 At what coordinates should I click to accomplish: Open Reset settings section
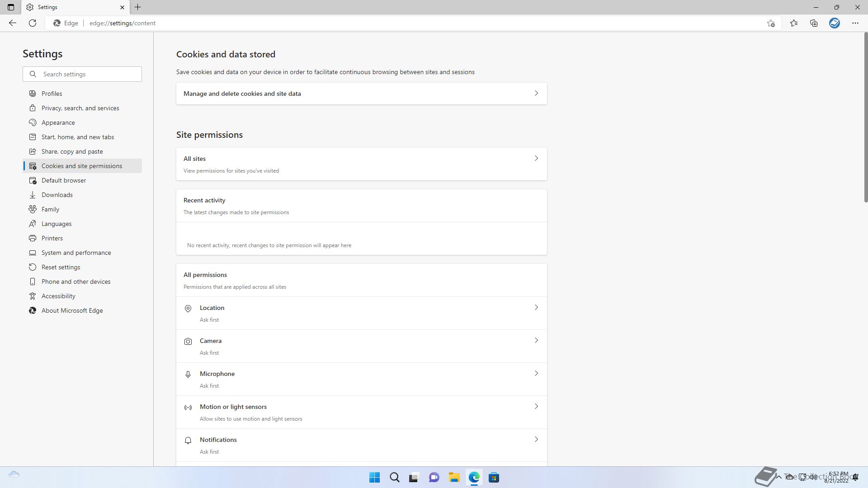(x=82, y=267)
